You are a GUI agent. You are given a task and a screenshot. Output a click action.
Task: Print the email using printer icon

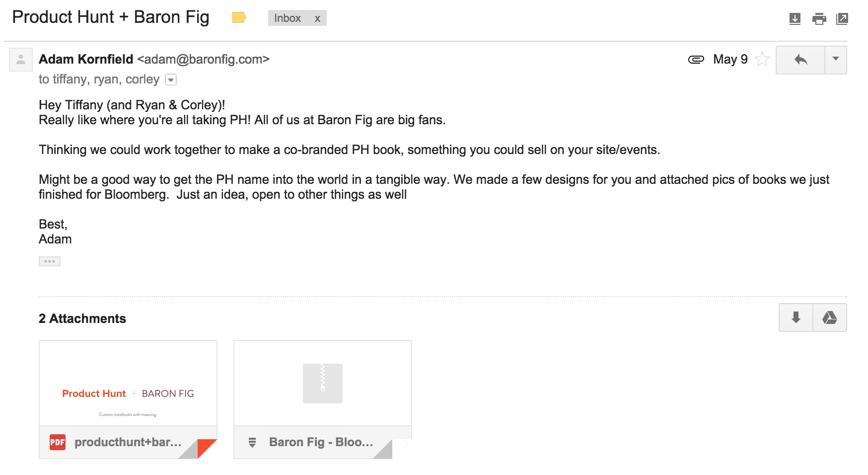point(819,19)
